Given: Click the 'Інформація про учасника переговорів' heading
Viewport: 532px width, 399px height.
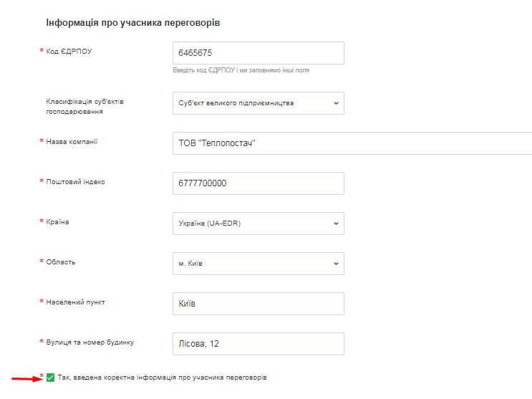Looking at the screenshot, I should click(x=132, y=23).
